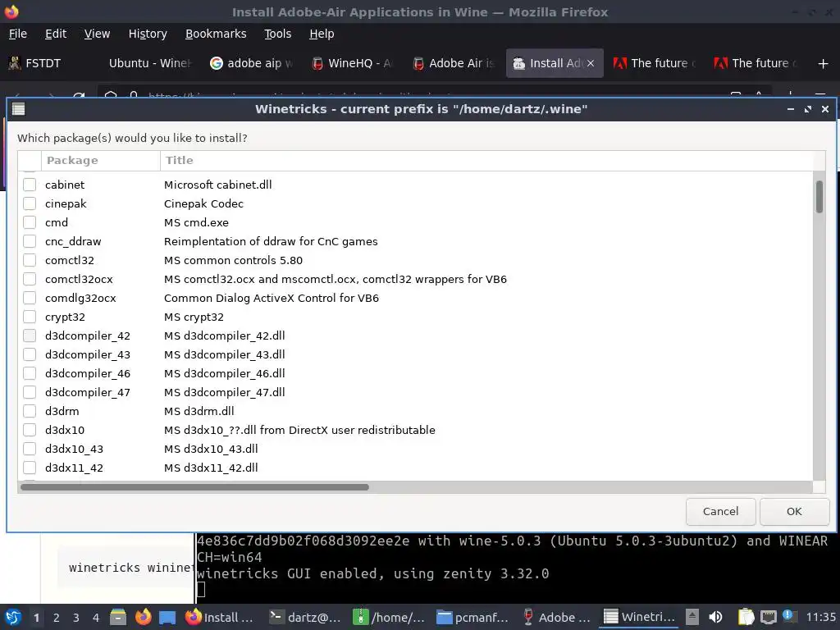
Task: Open the Firefox View menu
Action: [x=97, y=34]
